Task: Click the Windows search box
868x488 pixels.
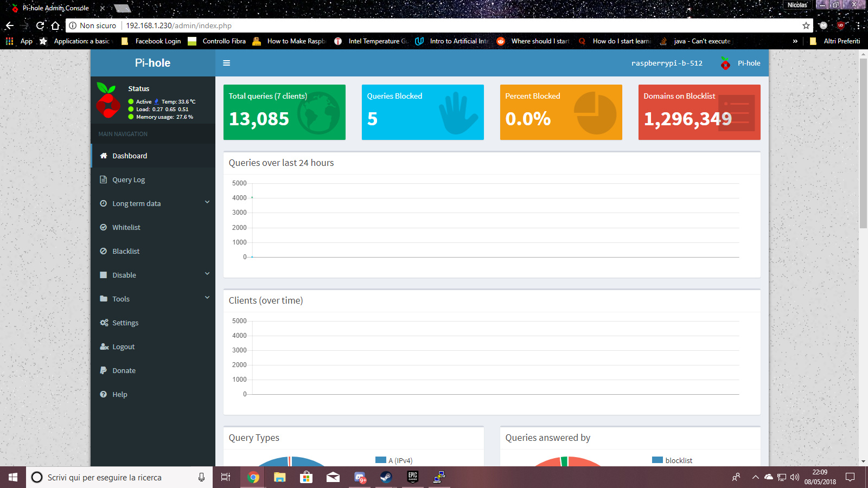Action: (119, 477)
